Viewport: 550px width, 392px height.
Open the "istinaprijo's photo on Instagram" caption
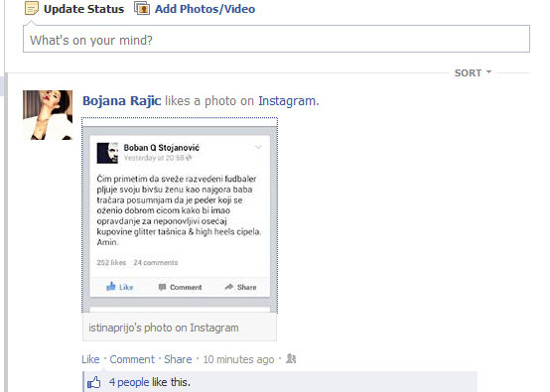click(x=164, y=327)
